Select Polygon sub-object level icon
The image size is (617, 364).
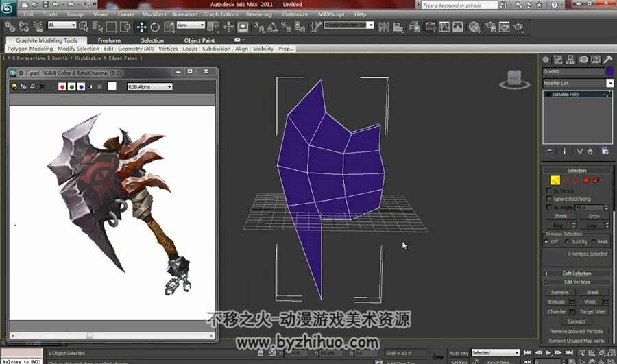point(586,180)
